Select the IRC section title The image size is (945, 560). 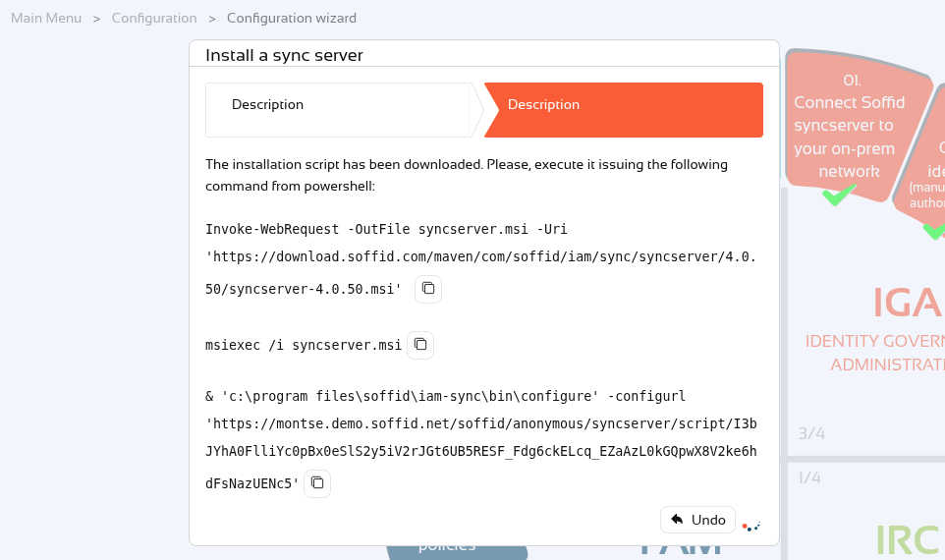coord(907,539)
